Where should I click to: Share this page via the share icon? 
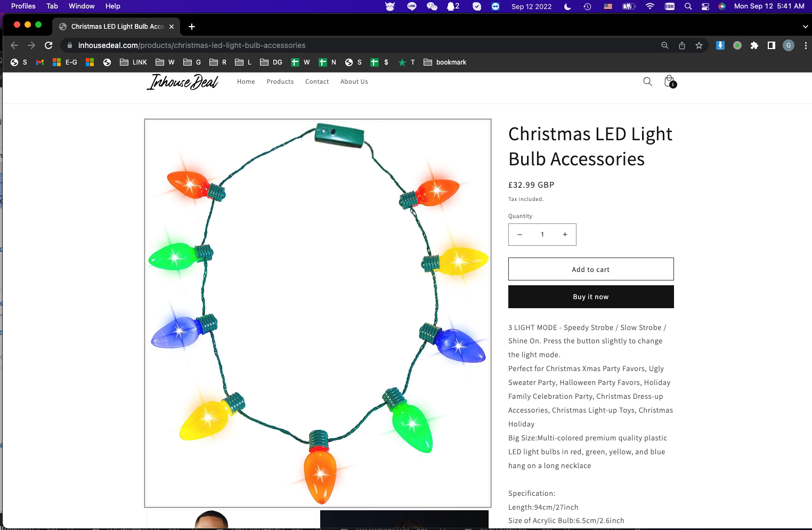point(682,45)
